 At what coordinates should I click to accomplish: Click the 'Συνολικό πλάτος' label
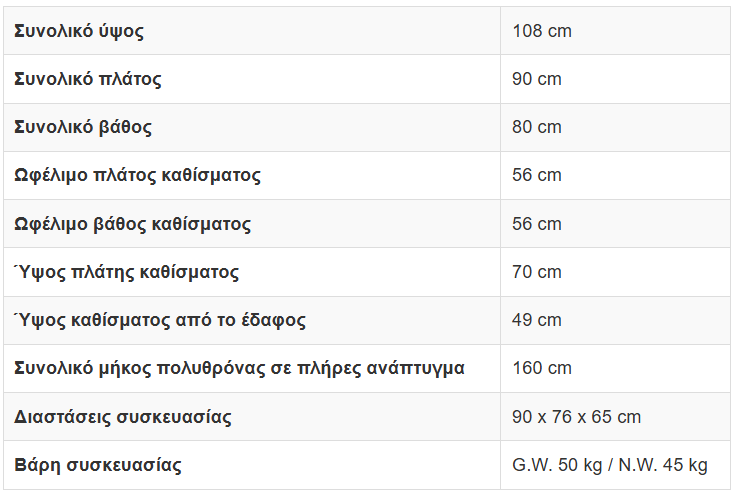88,79
